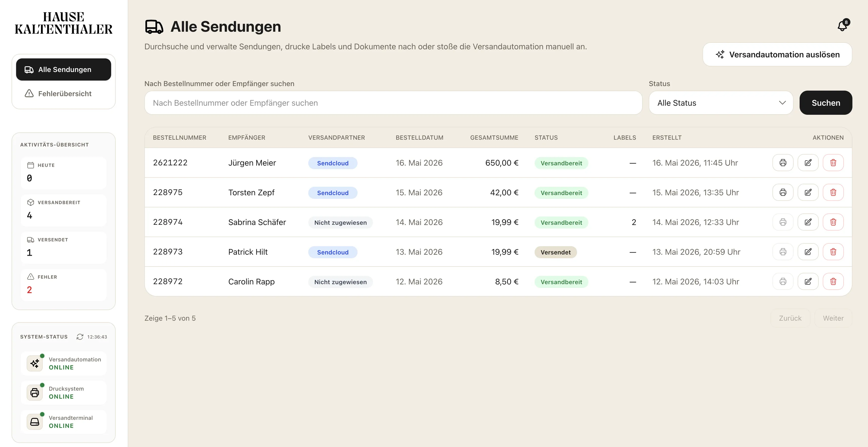Delete shipment 2621222
The image size is (868, 447).
coord(833,163)
